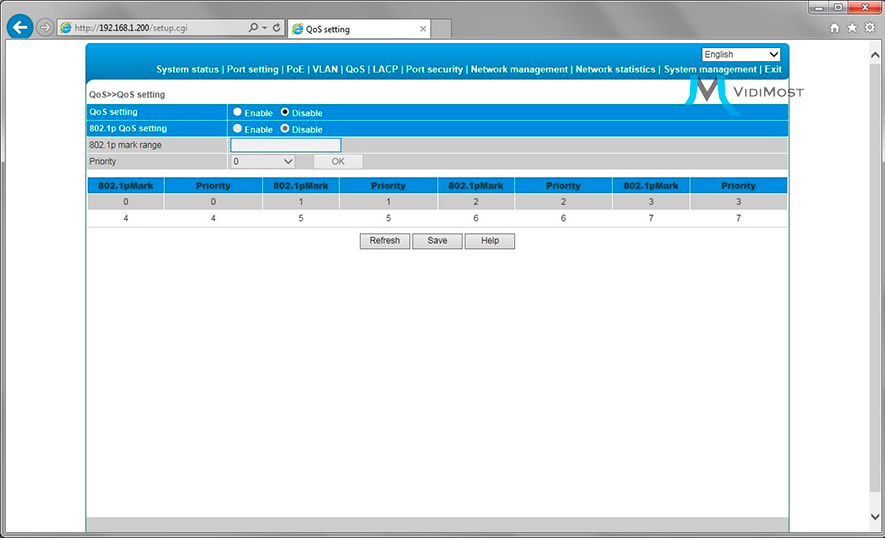Open the address bar search dropdown arrow

[x=264, y=28]
